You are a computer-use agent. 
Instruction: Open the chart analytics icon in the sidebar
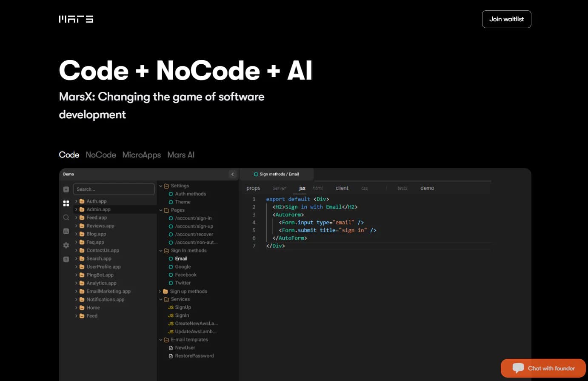[x=66, y=231]
